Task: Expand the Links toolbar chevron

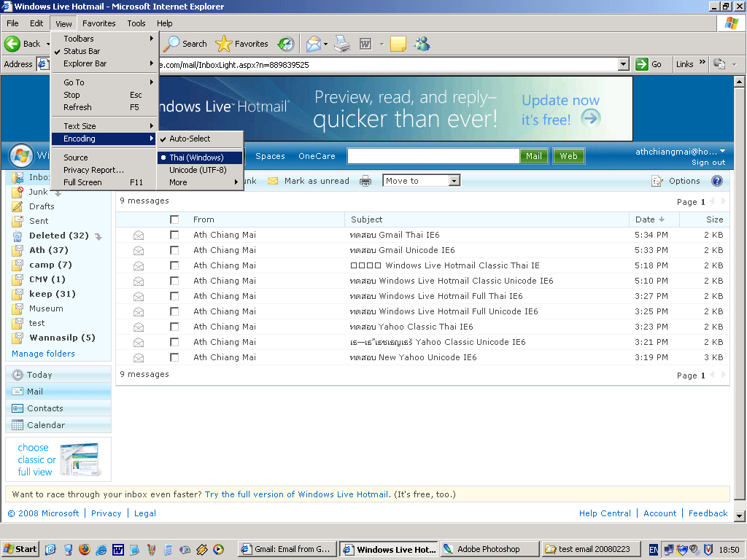Action: (x=703, y=62)
